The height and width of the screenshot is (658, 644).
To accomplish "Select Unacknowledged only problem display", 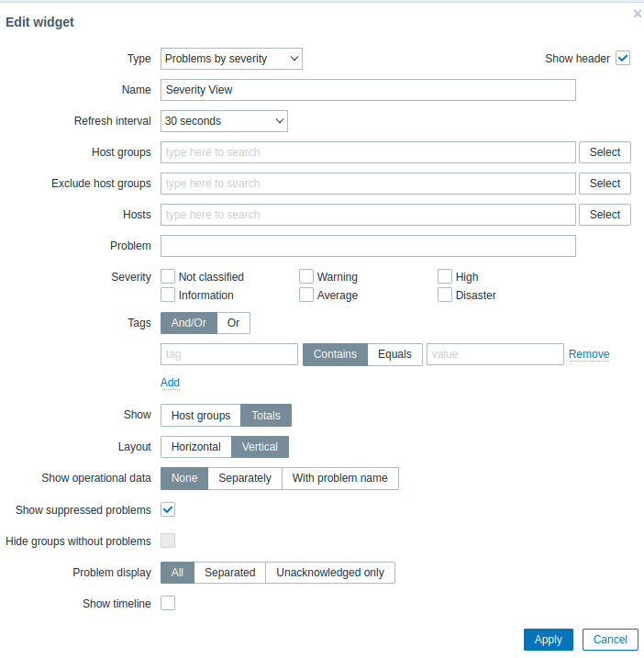I will [330, 573].
